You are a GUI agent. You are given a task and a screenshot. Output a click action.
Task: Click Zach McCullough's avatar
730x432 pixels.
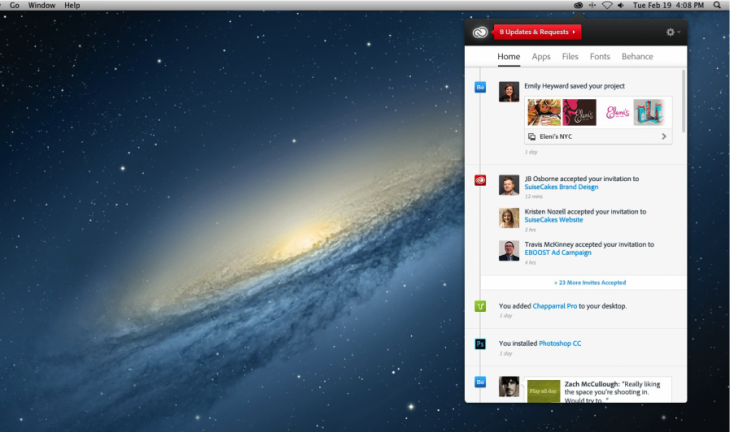(509, 387)
